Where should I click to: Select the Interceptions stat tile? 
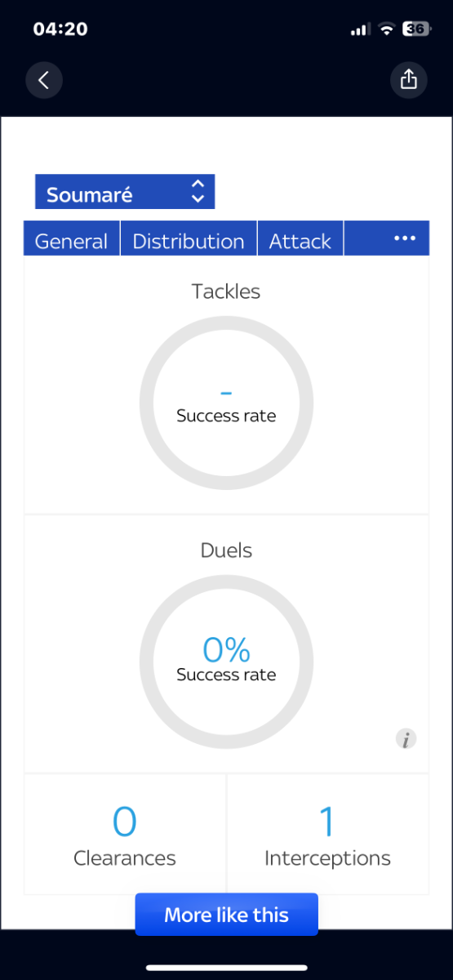(327, 834)
